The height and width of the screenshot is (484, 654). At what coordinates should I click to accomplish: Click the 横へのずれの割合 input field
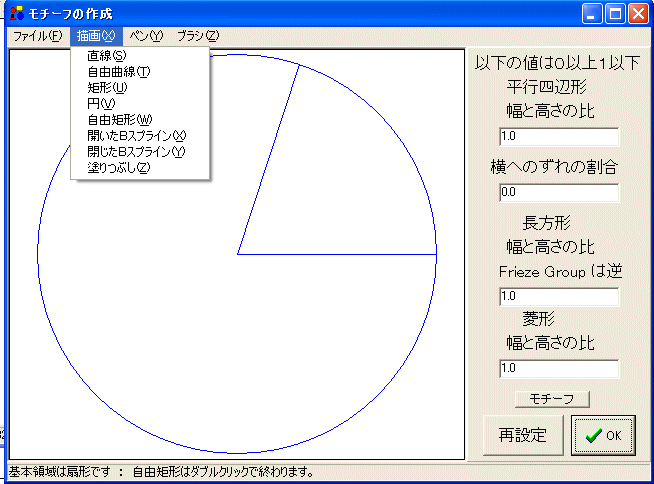click(x=559, y=192)
